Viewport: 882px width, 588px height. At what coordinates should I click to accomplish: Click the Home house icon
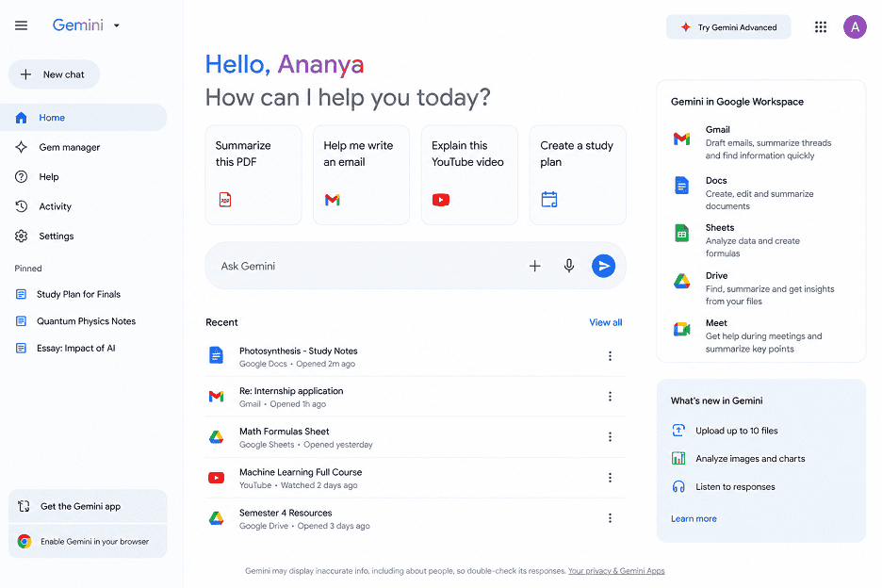tap(22, 118)
